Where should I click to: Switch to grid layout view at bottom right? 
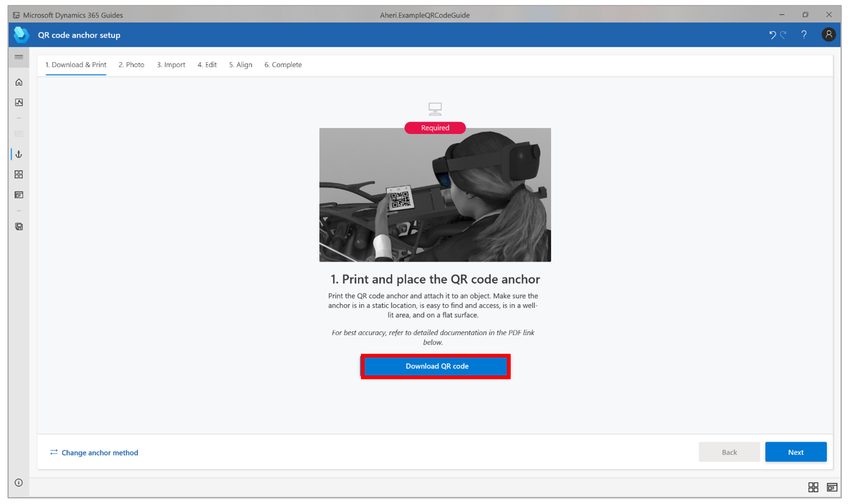click(x=814, y=487)
